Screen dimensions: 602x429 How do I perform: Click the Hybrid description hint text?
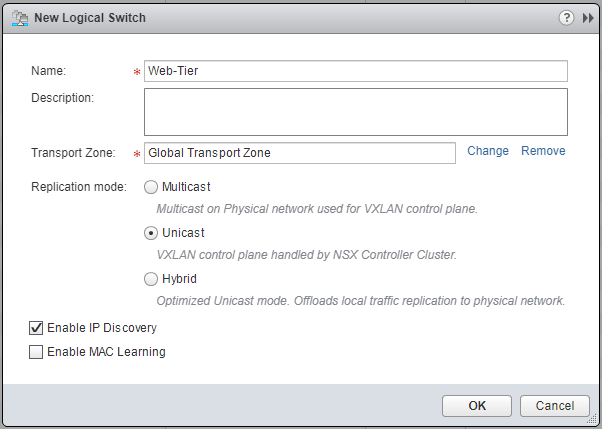[x=361, y=300]
